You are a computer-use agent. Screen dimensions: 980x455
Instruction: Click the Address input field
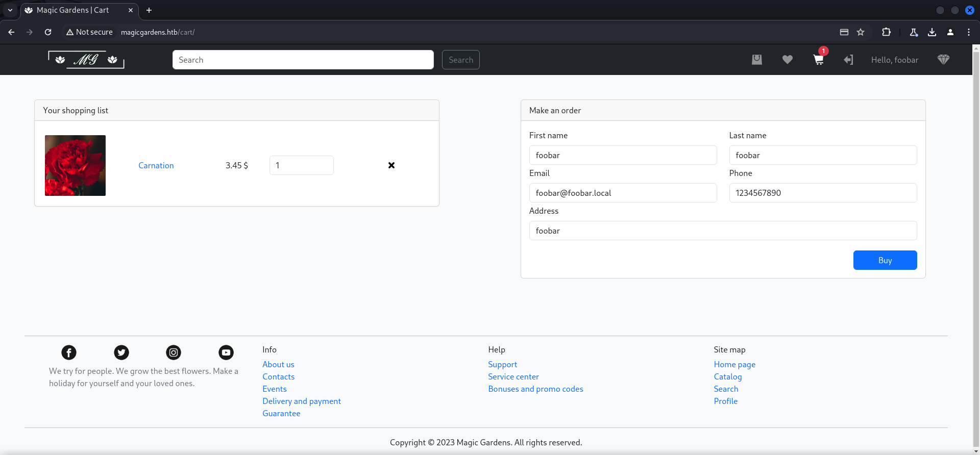pyautogui.click(x=723, y=231)
